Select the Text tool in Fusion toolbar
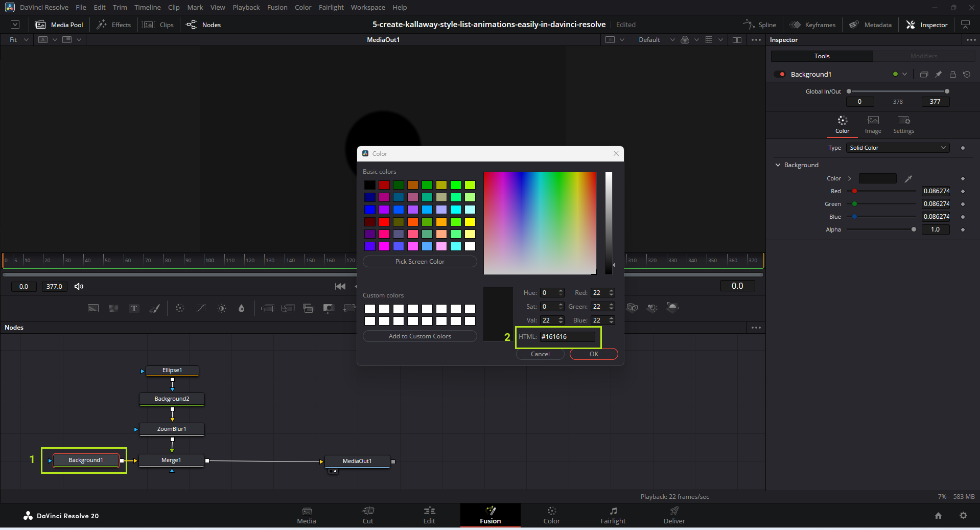This screenshot has height=530, width=980. (x=134, y=308)
